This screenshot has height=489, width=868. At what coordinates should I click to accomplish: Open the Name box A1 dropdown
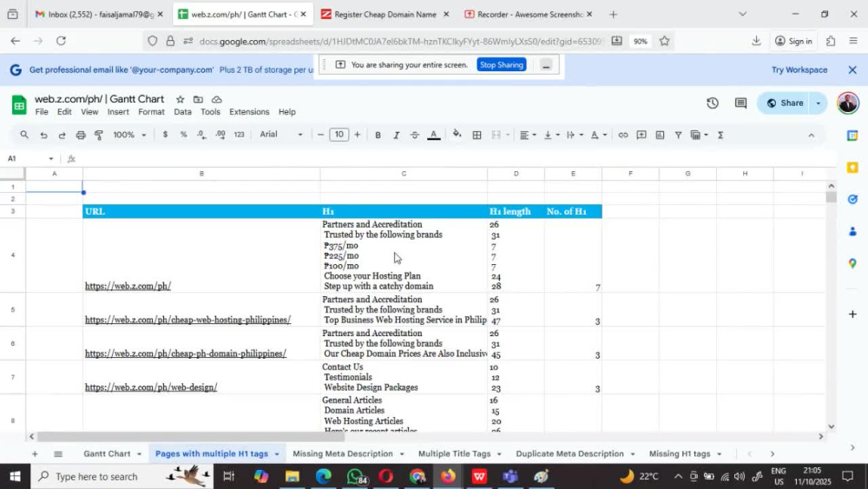tap(51, 158)
